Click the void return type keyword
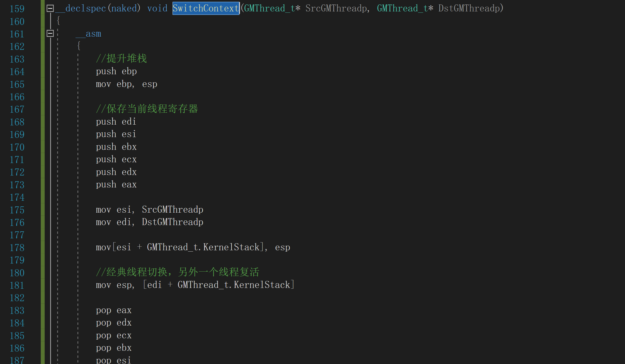The width and height of the screenshot is (625, 364). (157, 8)
